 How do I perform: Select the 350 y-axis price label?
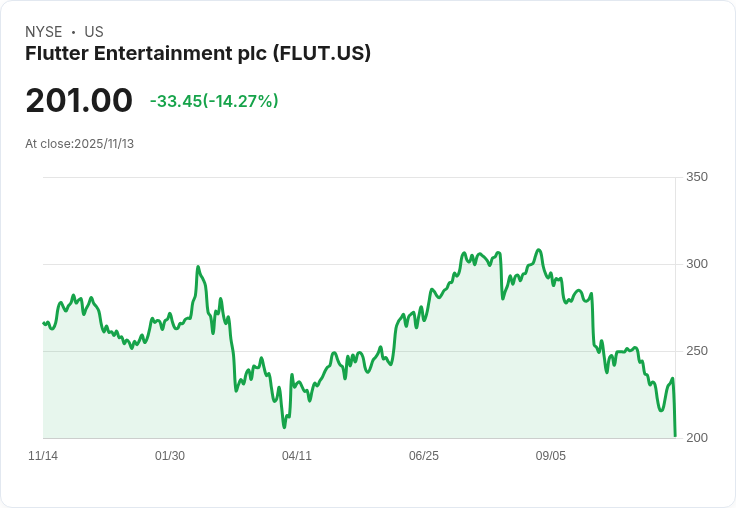(697, 177)
